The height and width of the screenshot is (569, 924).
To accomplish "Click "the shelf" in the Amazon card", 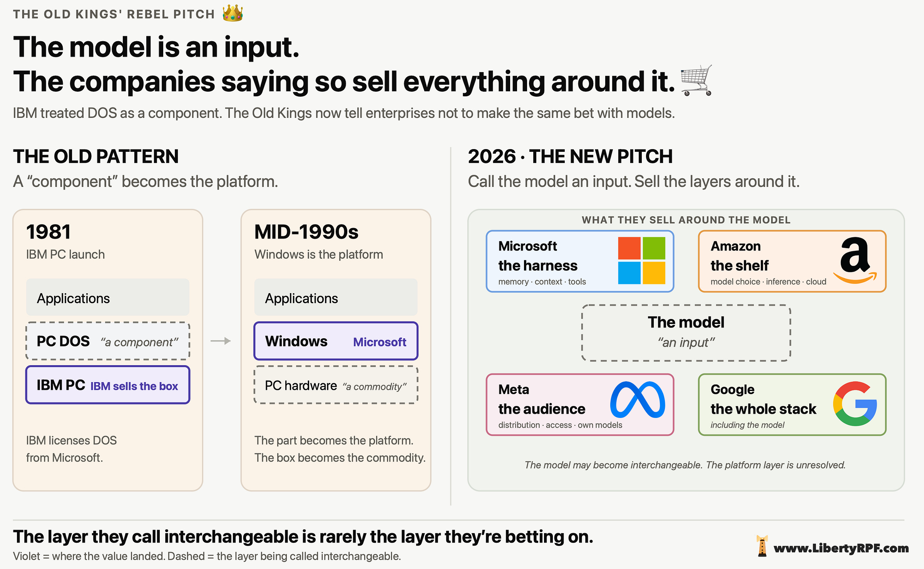I will pyautogui.click(x=740, y=266).
